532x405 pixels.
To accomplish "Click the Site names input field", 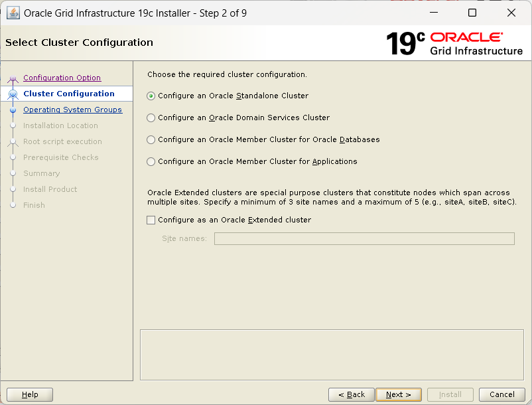I will coord(364,238).
